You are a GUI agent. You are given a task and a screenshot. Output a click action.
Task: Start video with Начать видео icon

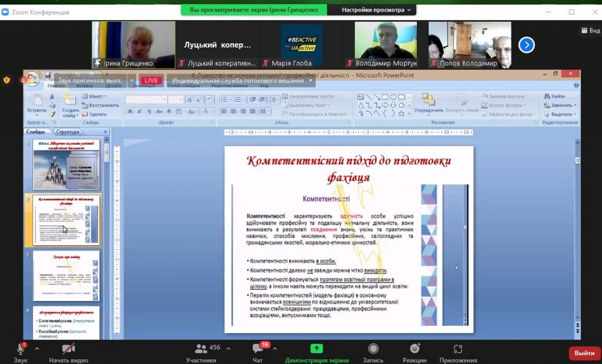click(68, 349)
